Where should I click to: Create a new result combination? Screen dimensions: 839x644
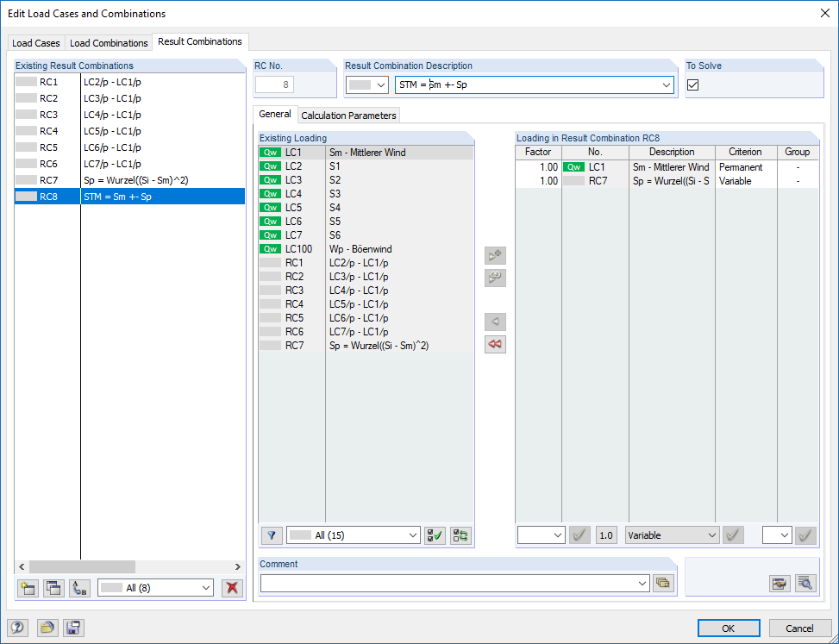(28, 588)
